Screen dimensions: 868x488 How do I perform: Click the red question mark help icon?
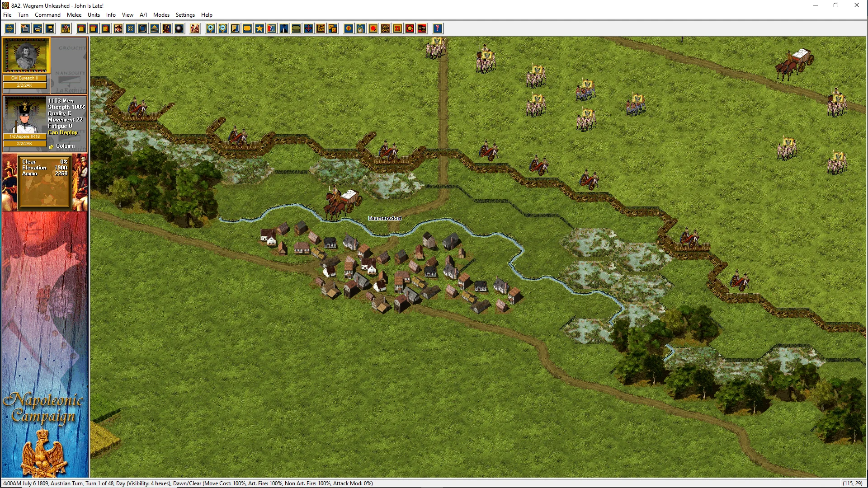click(x=437, y=28)
